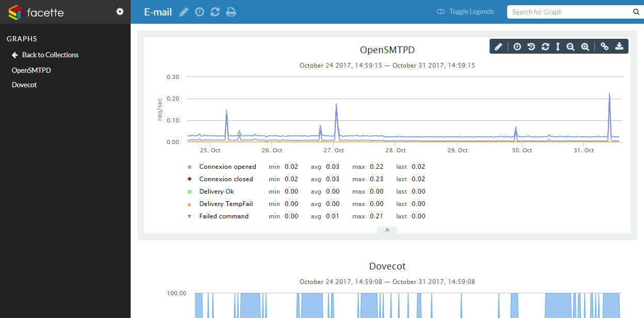The height and width of the screenshot is (318, 644).
Task: Adjust the OpenSMTPD graph vertical range (up-down arrow)
Action: click(558, 46)
